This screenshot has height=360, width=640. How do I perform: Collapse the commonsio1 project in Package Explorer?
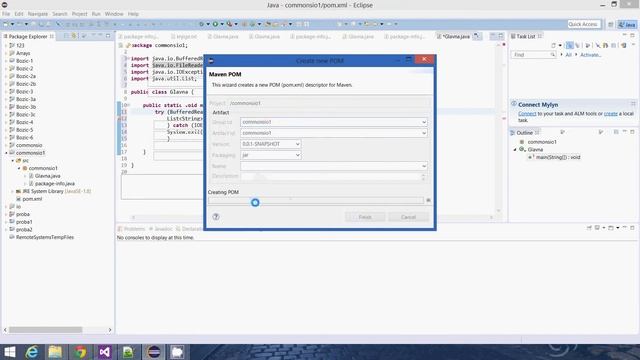[x=6, y=153]
